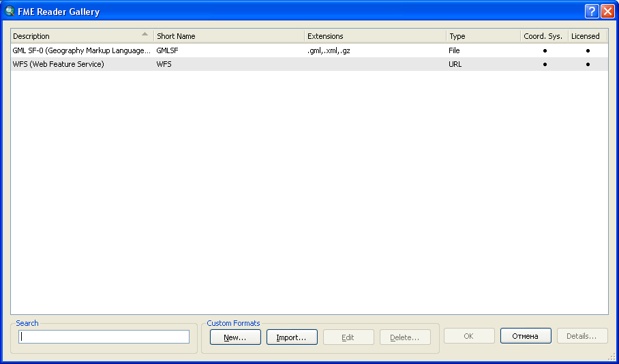Click the FME magnifier icon in title bar
Image resolution: width=619 pixels, height=364 pixels.
[x=10, y=11]
